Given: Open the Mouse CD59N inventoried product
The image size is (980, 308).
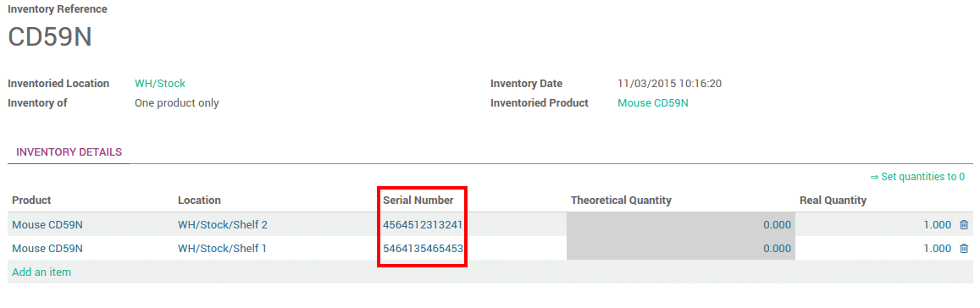Looking at the screenshot, I should (653, 103).
